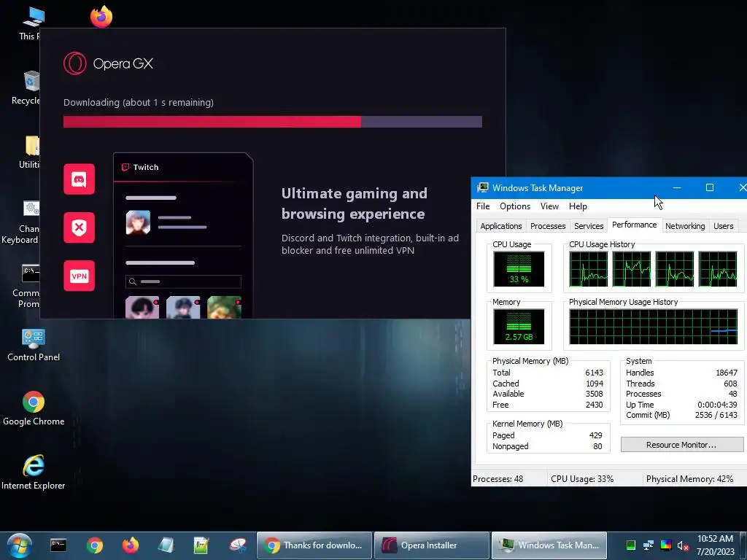This screenshot has height=560, width=747.
Task: Click the Paged kernel memory value 429
Action: [x=595, y=435]
